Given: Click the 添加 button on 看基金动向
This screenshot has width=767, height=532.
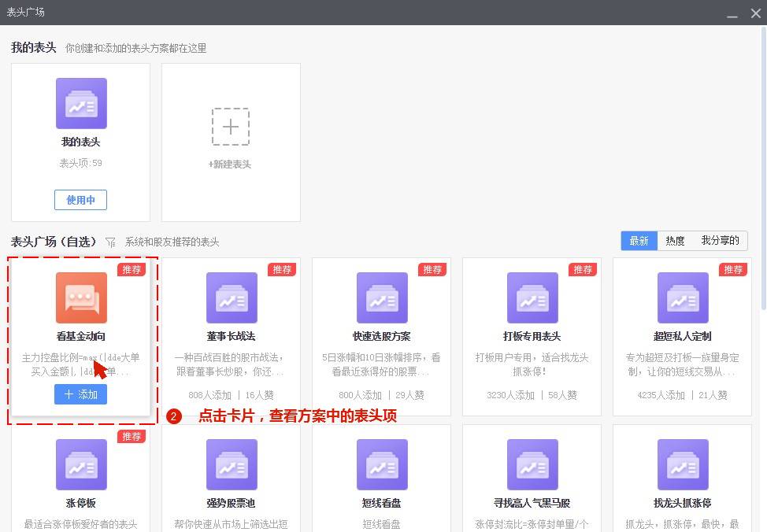Looking at the screenshot, I should tap(80, 394).
